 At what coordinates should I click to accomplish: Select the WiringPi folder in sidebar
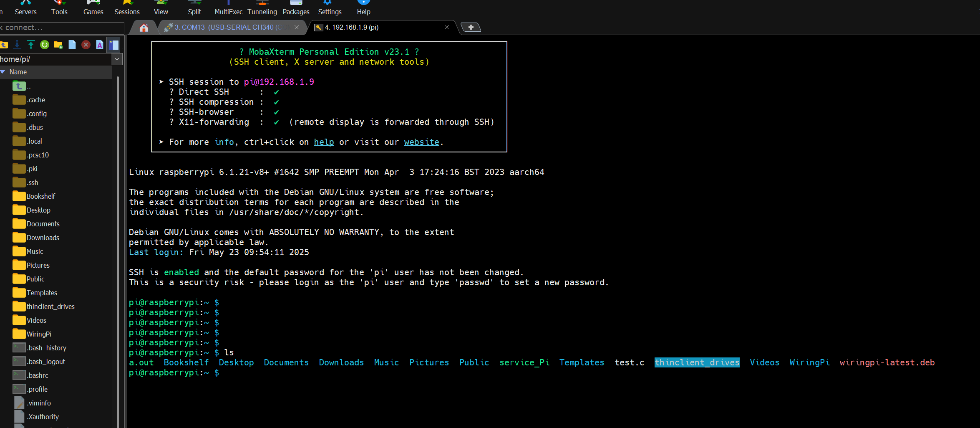(32, 334)
